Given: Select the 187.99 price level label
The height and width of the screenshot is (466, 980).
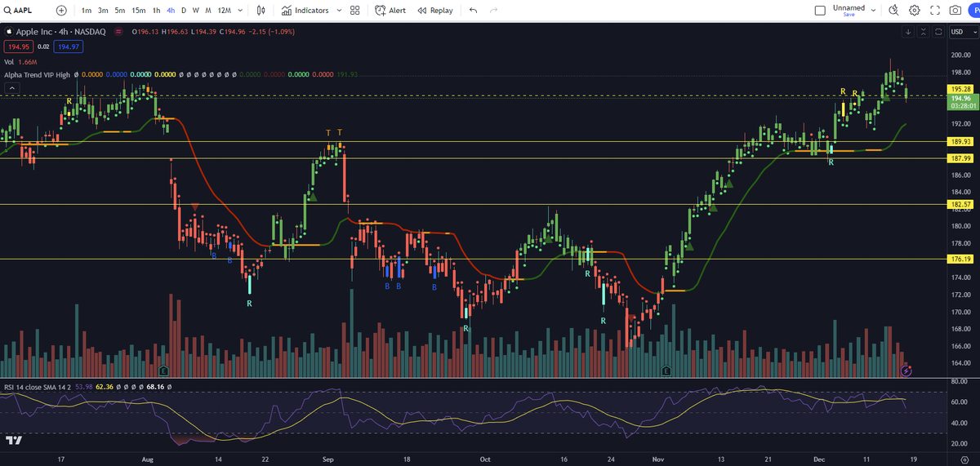Looking at the screenshot, I should [960, 158].
